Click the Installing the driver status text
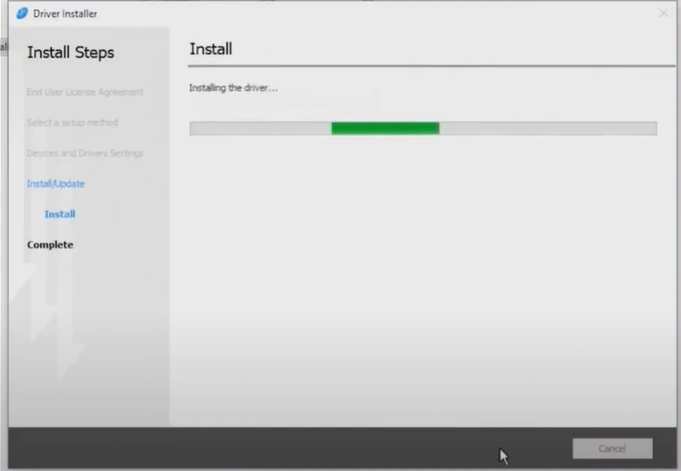This screenshot has height=471, width=681. [233, 88]
